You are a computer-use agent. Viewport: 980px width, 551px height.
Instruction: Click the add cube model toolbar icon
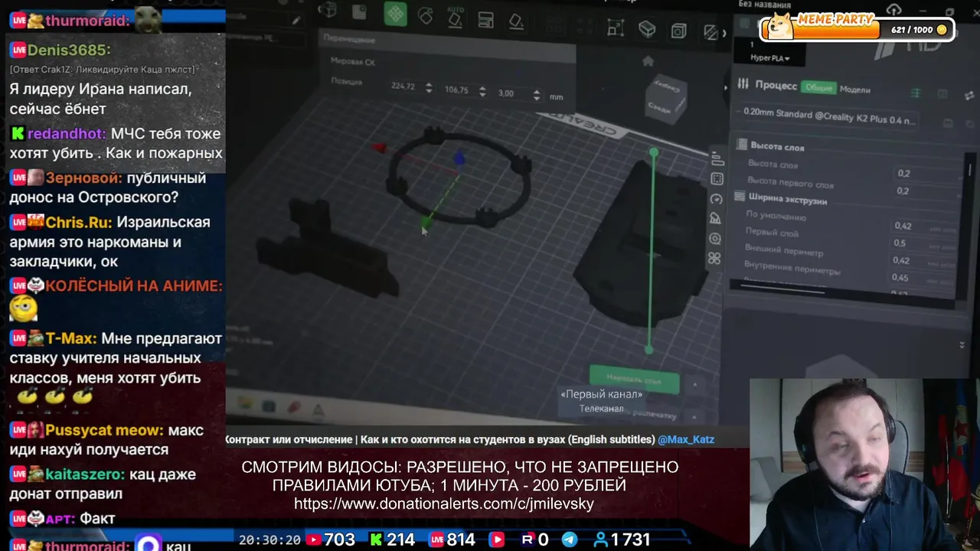point(328,10)
